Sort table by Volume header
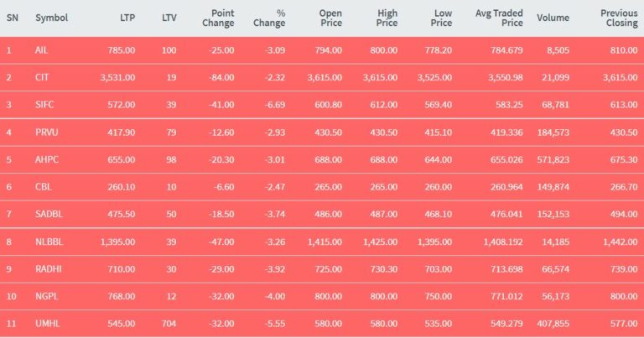The width and height of the screenshot is (644, 338). pos(553,18)
